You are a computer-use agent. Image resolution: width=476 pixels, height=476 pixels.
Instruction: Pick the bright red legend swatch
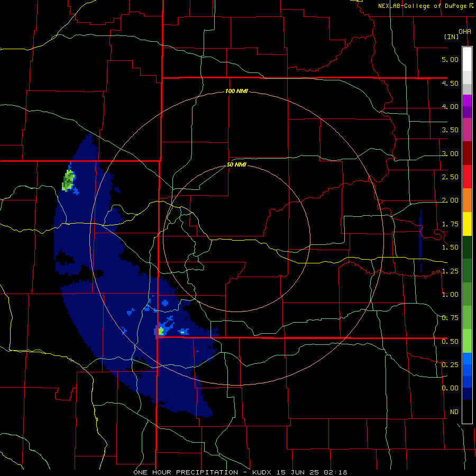point(467,177)
